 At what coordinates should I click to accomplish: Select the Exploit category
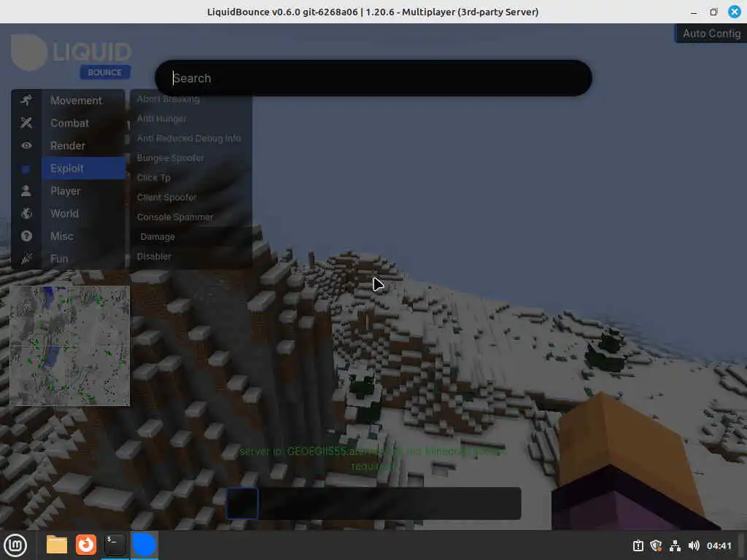click(83, 168)
